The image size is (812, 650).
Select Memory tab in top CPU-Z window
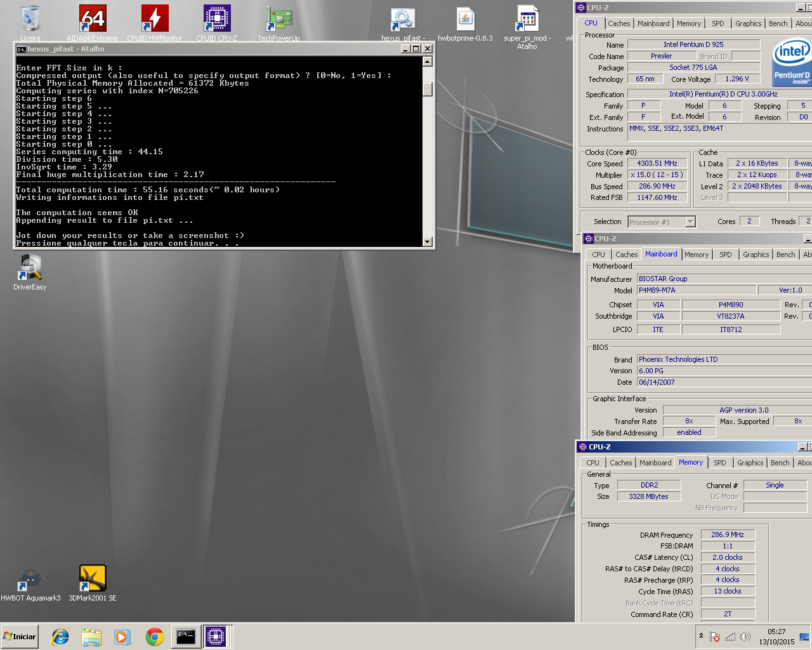pyautogui.click(x=689, y=23)
